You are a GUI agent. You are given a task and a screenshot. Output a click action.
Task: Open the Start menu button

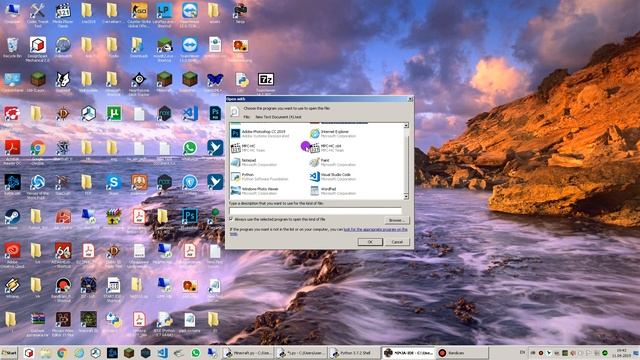[x=9, y=353]
